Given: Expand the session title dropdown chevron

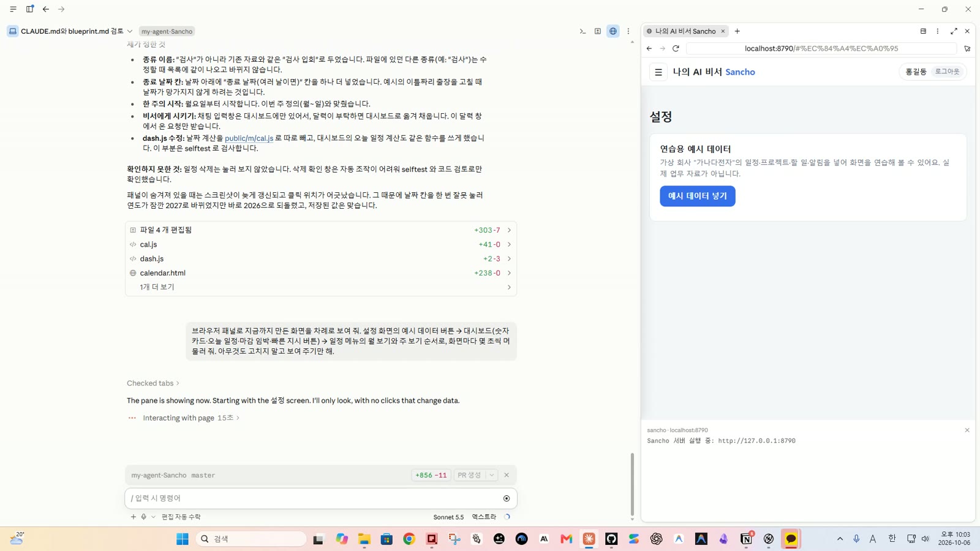Looking at the screenshot, I should pyautogui.click(x=130, y=31).
